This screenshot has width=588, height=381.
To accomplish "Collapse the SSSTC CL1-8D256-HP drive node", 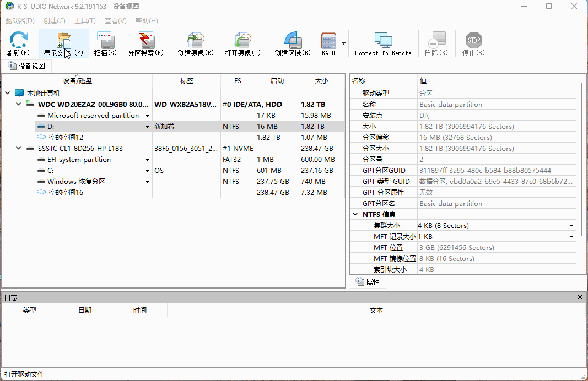I will click(x=18, y=148).
